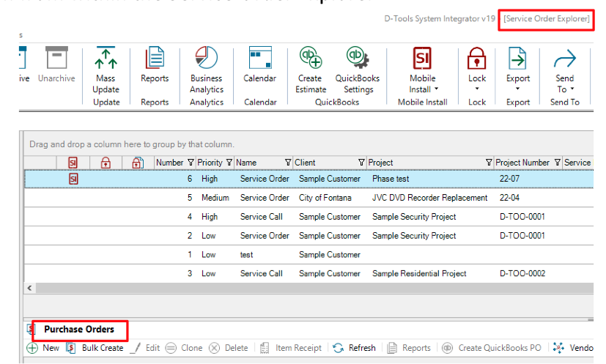
Task: Open Mass Update tool
Action: click(106, 70)
